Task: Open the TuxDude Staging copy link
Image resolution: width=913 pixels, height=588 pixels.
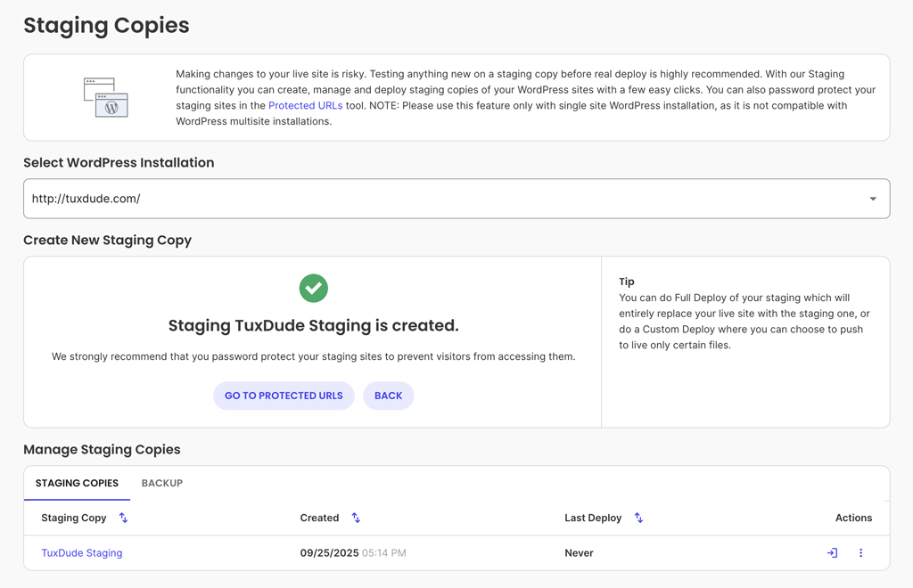Action: pyautogui.click(x=81, y=552)
